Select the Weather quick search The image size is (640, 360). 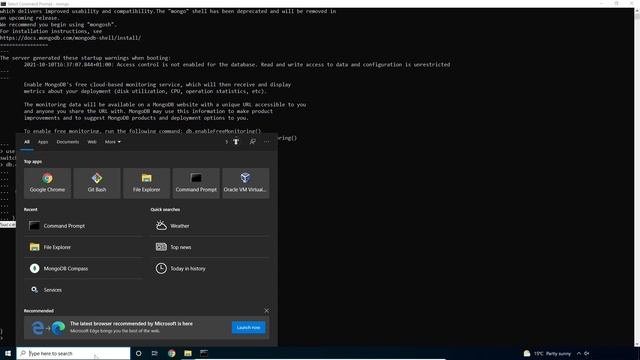tap(210, 226)
